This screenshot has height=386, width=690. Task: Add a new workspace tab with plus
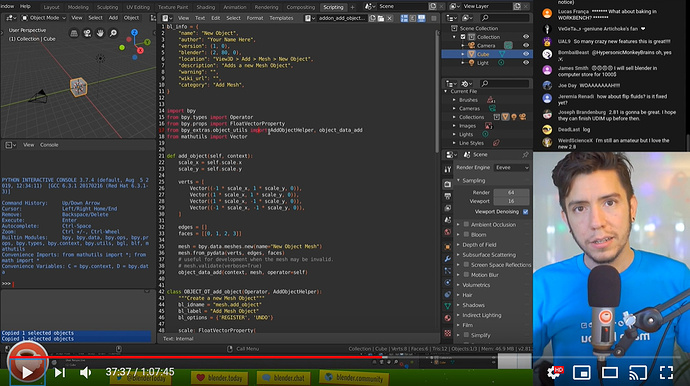pos(352,7)
